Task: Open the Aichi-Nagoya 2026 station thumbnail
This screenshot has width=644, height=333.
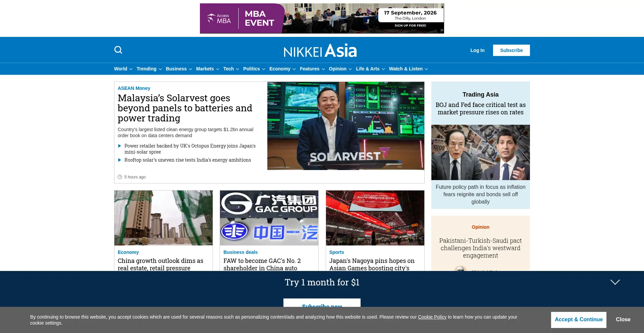Action: pos(375,218)
